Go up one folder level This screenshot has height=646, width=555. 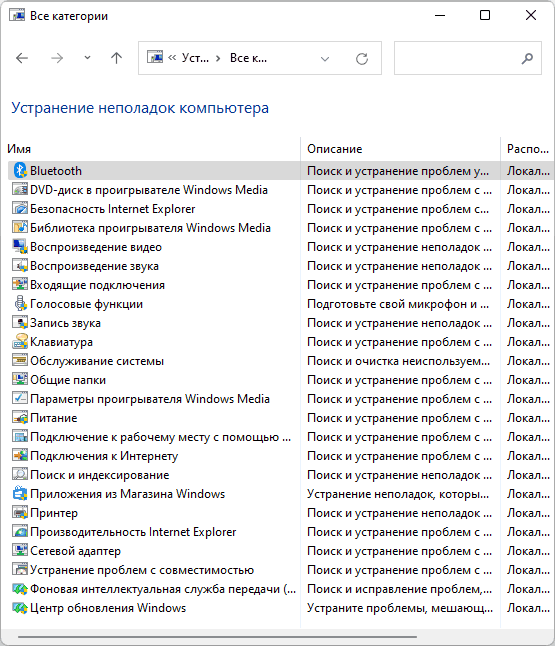click(x=117, y=58)
